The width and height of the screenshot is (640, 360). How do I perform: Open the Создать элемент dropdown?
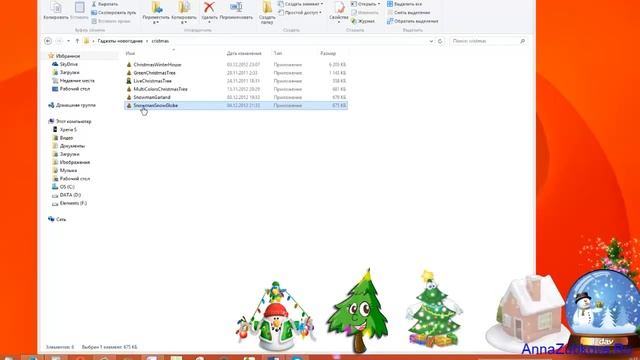point(300,4)
